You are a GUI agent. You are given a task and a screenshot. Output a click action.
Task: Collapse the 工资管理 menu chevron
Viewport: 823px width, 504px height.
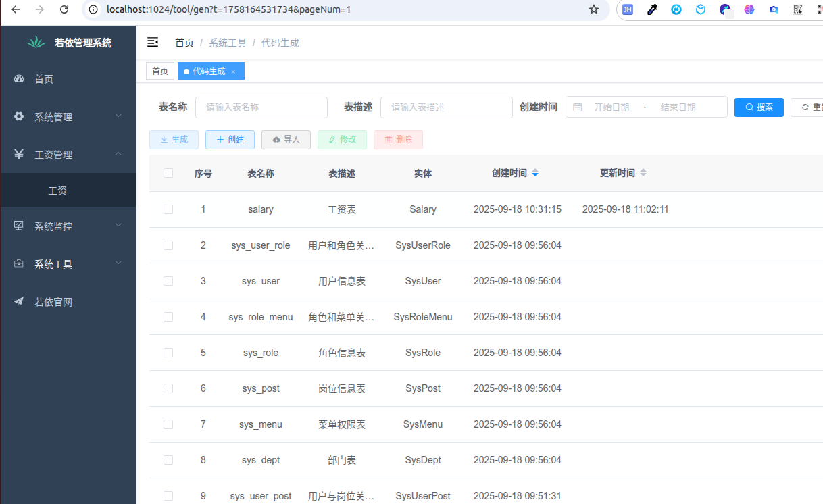[118, 154]
